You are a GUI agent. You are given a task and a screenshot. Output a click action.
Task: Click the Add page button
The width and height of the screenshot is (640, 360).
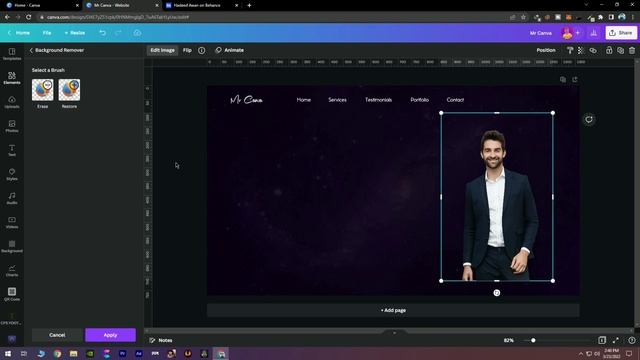[393, 310]
